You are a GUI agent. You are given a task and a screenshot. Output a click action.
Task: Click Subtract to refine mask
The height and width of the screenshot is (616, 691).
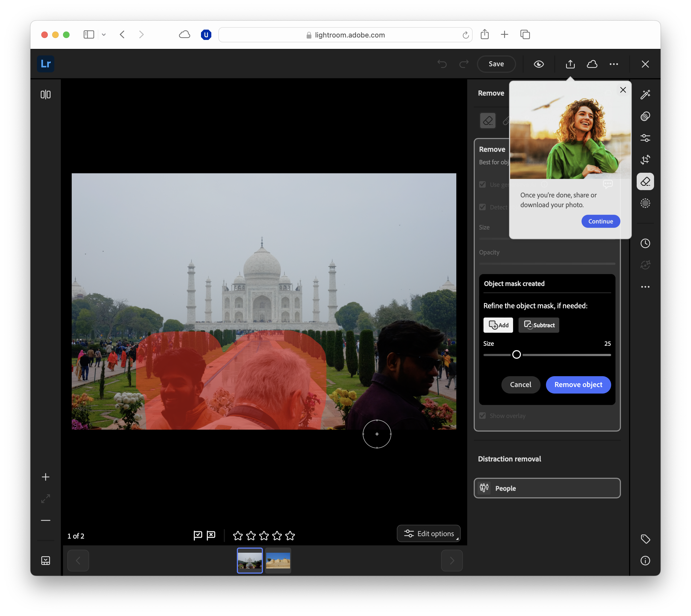(539, 325)
